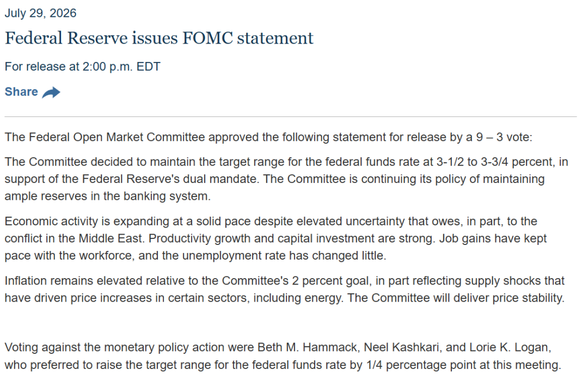Click the horizontal divider below Share
Viewport: 588px width, 381px height.
[291, 116]
